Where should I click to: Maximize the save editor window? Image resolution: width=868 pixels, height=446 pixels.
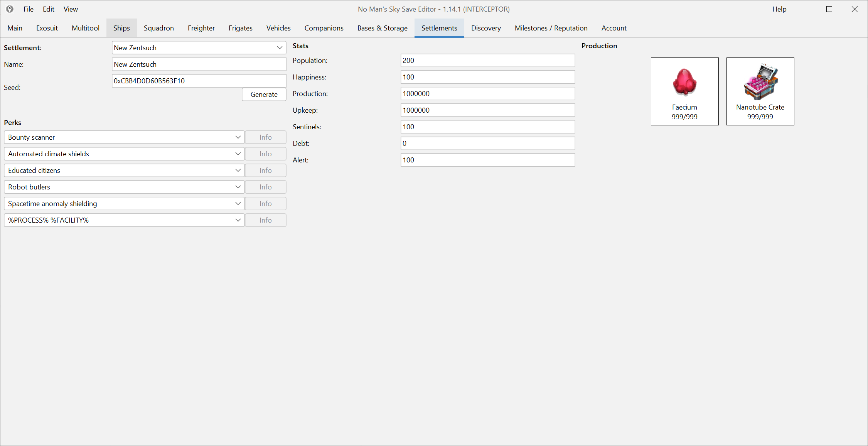tap(829, 9)
